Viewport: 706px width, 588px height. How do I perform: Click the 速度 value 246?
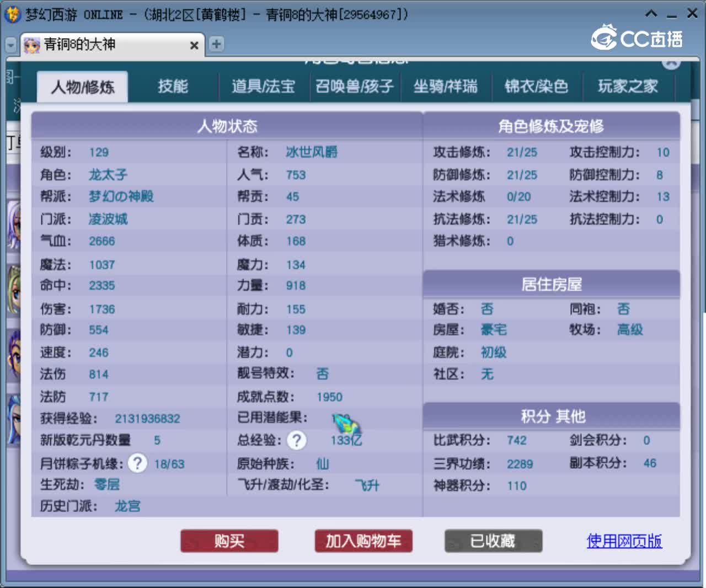click(x=99, y=352)
